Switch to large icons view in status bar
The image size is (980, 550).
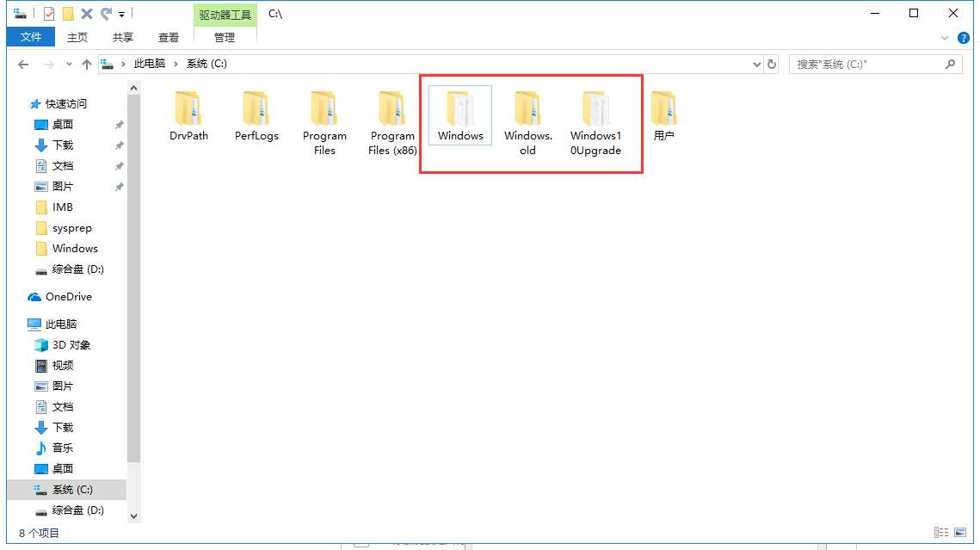960,533
